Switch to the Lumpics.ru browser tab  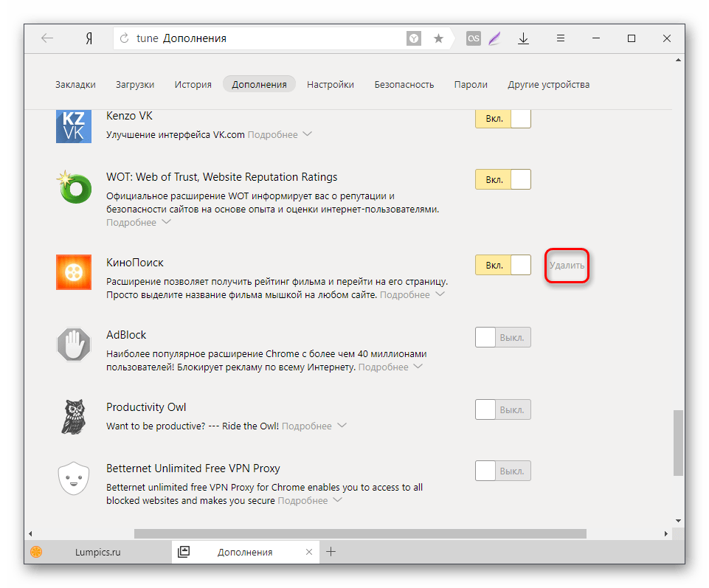[x=97, y=552]
